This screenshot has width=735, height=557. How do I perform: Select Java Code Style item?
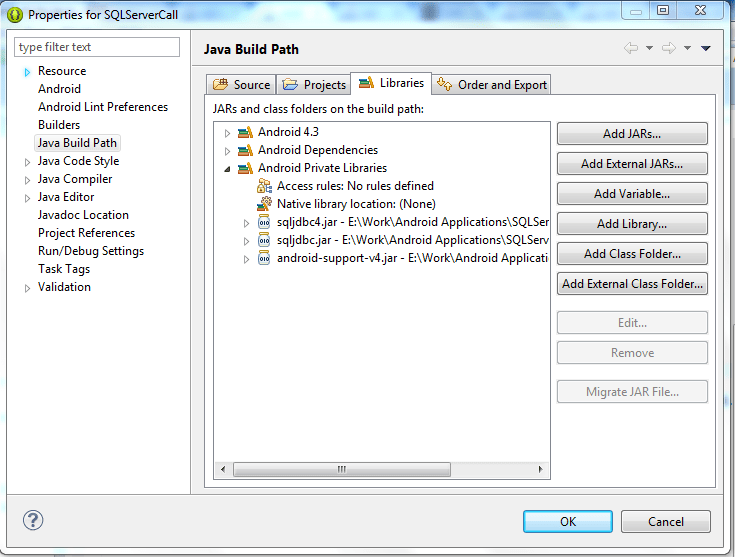[78, 161]
